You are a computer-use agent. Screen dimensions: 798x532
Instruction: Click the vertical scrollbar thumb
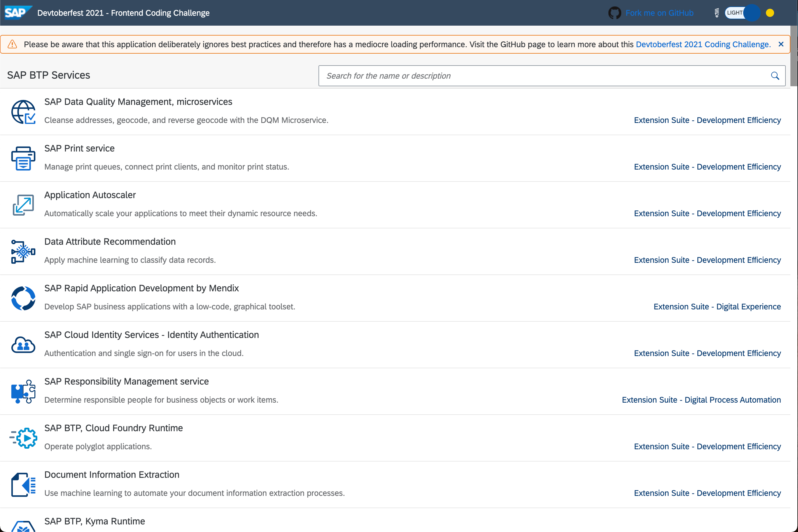(x=794, y=56)
